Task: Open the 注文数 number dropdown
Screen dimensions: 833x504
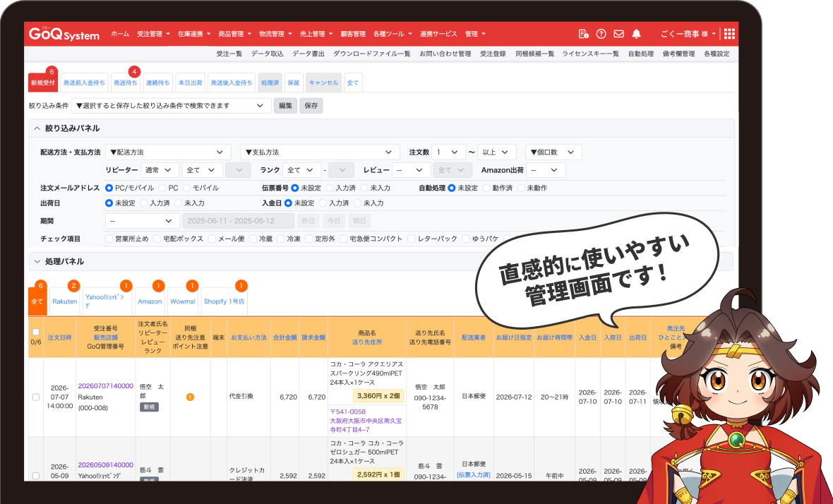Action: 448,152
